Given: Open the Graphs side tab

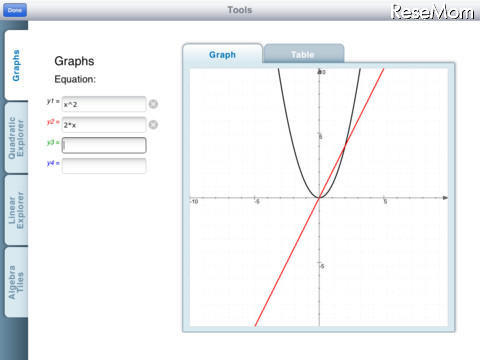Looking at the screenshot, I should tap(16, 65).
